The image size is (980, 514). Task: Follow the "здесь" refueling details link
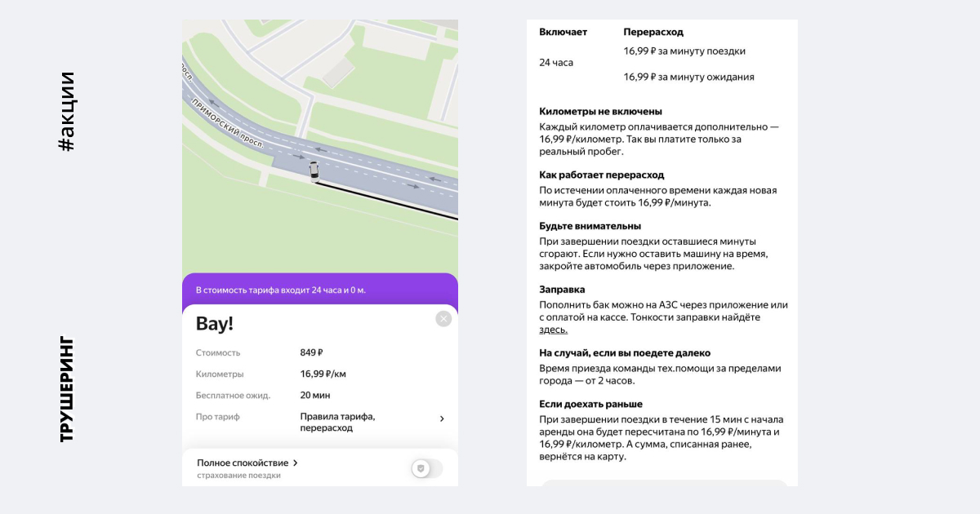pos(553,330)
